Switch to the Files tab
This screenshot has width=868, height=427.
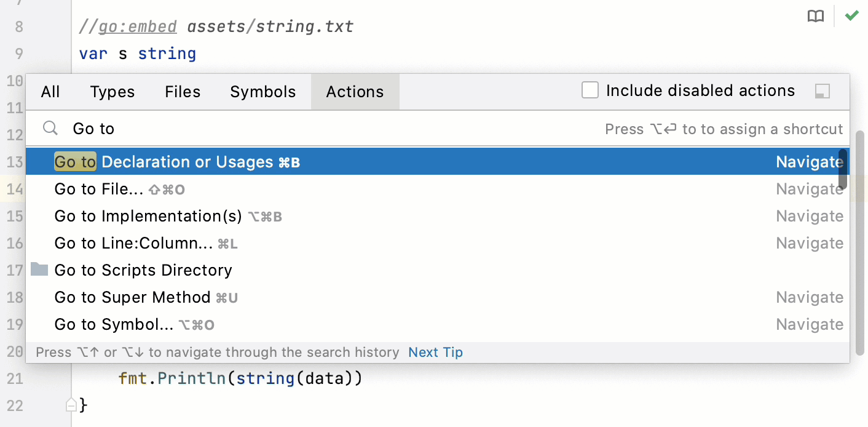pyautogui.click(x=182, y=91)
